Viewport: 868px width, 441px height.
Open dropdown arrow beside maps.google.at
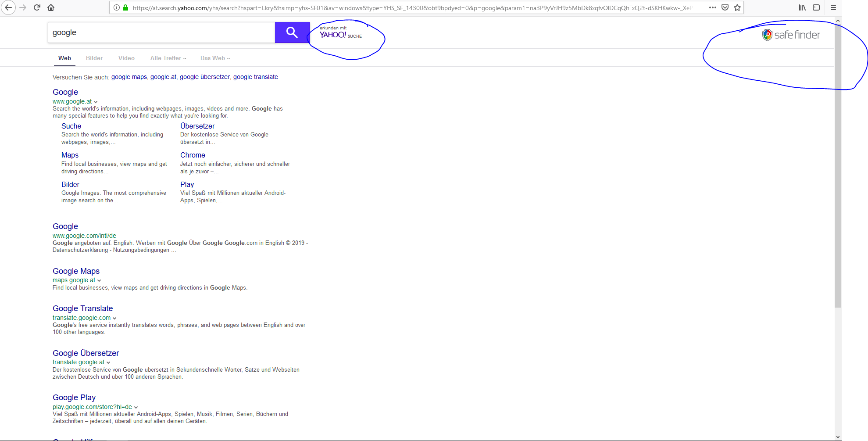point(99,280)
